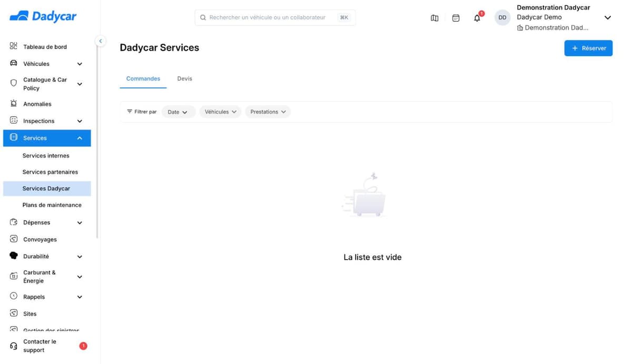Screen dimensions: 632x364
Task: Click the Réserver button
Action: click(588, 48)
